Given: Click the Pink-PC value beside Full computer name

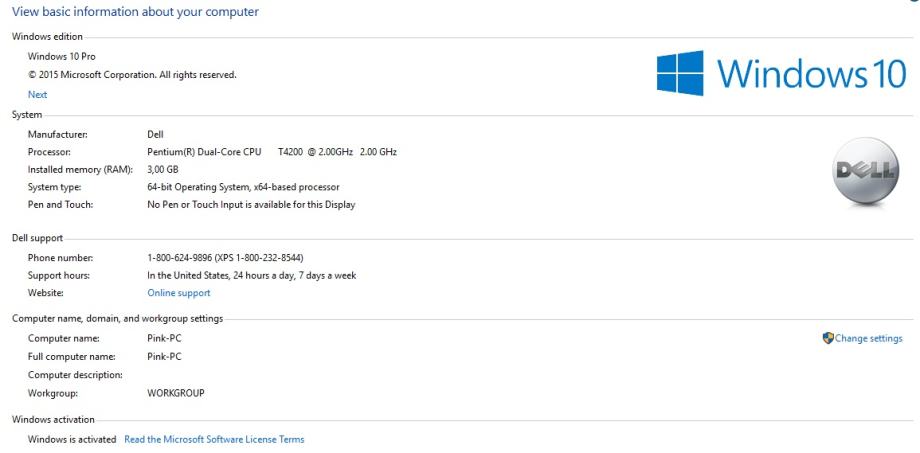Looking at the screenshot, I should coord(164,356).
